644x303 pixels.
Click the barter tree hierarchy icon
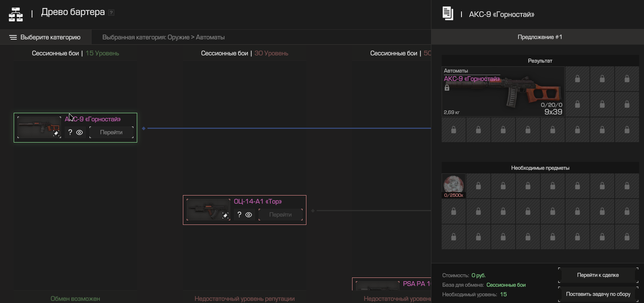pos(16,14)
